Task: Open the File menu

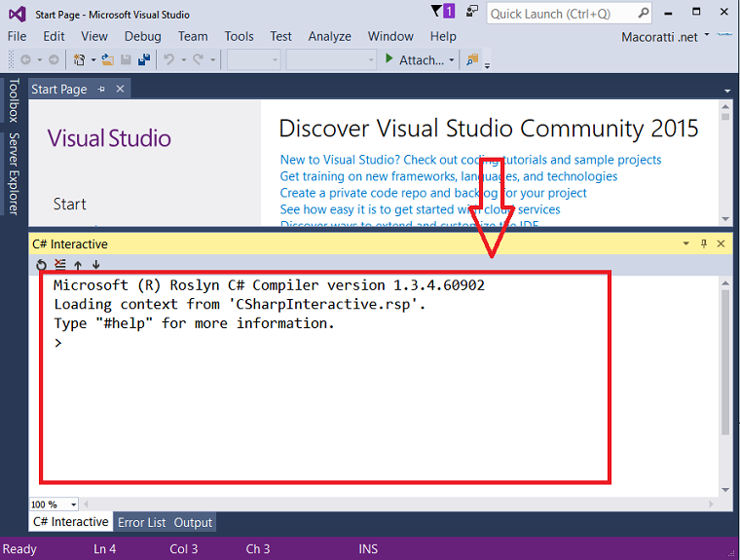Action: pos(17,36)
